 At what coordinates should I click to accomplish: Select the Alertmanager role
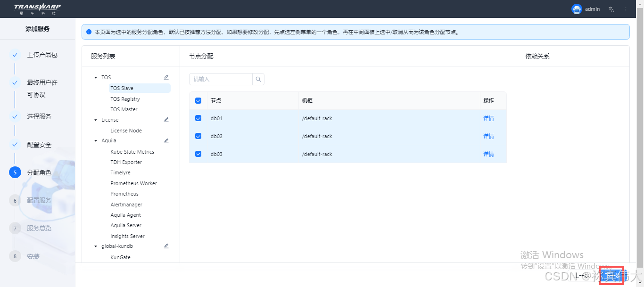coord(126,205)
